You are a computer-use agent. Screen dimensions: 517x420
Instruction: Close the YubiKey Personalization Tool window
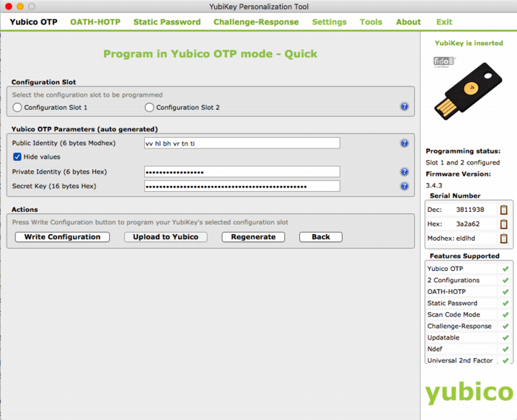tap(9, 6)
